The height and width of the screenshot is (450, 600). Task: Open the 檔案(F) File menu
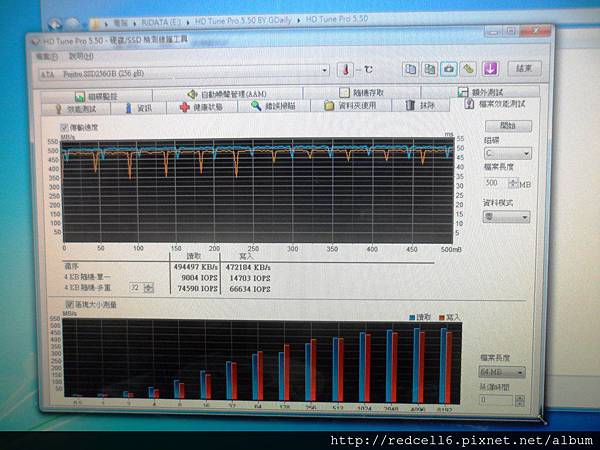[47, 57]
